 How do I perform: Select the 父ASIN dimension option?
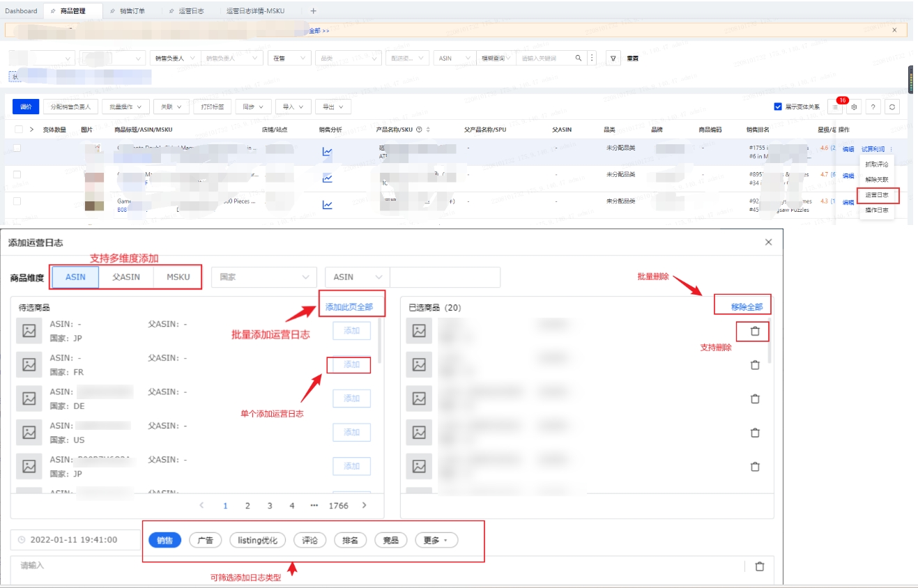click(126, 277)
